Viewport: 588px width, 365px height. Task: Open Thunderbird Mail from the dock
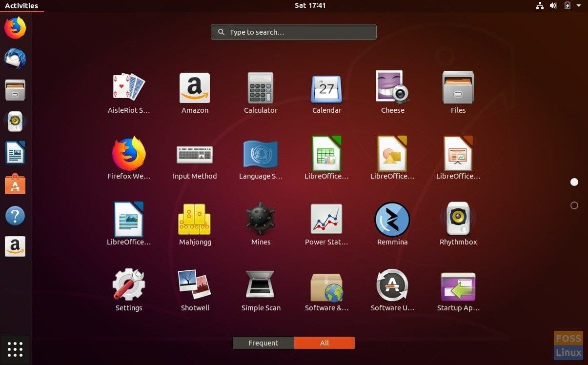point(15,59)
